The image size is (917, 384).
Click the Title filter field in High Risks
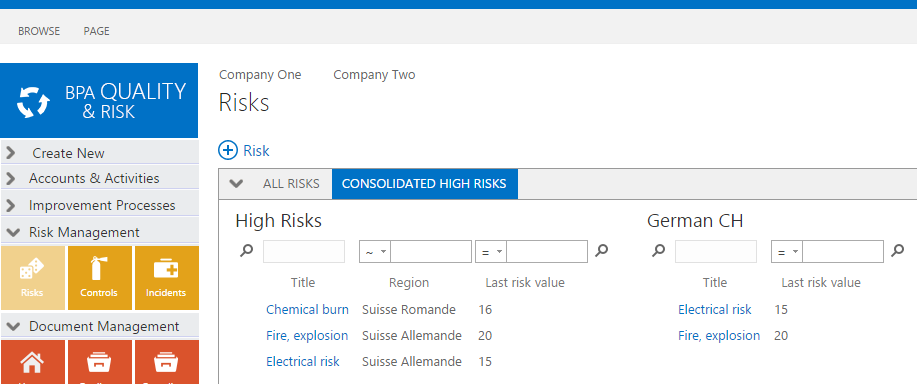coord(304,251)
